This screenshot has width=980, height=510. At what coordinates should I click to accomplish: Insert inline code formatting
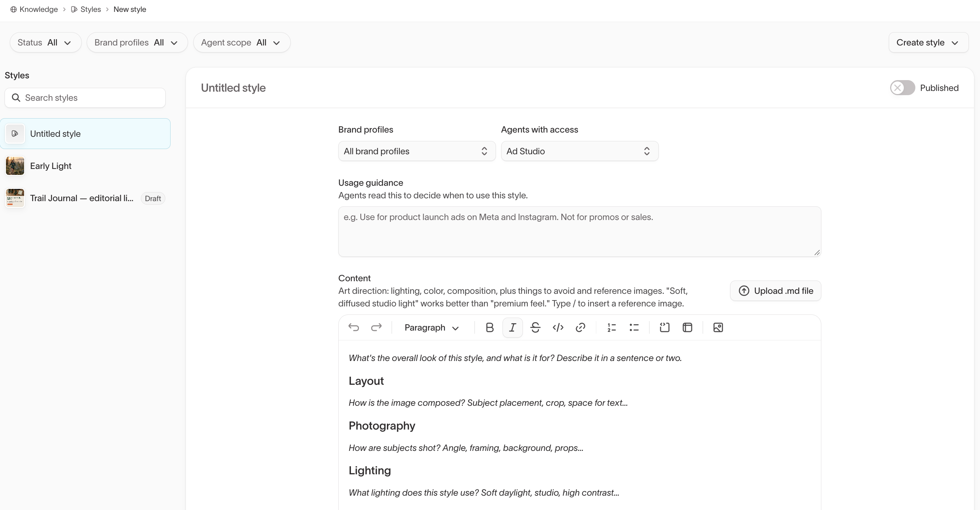558,327
